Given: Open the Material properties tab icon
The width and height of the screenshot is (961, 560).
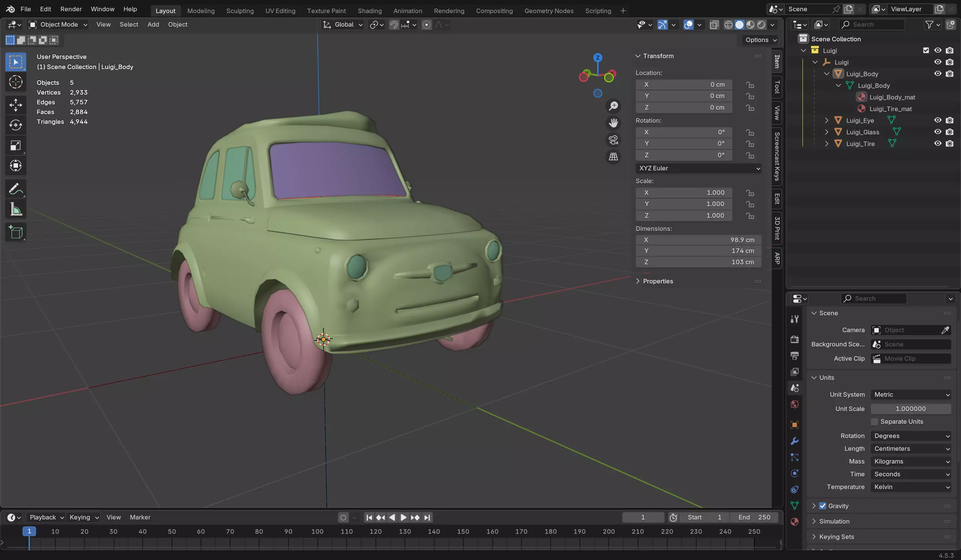Looking at the screenshot, I should [x=795, y=522].
